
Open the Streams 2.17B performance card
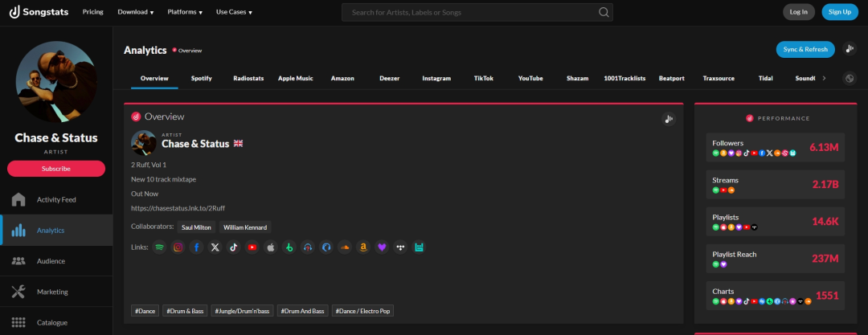tap(775, 185)
